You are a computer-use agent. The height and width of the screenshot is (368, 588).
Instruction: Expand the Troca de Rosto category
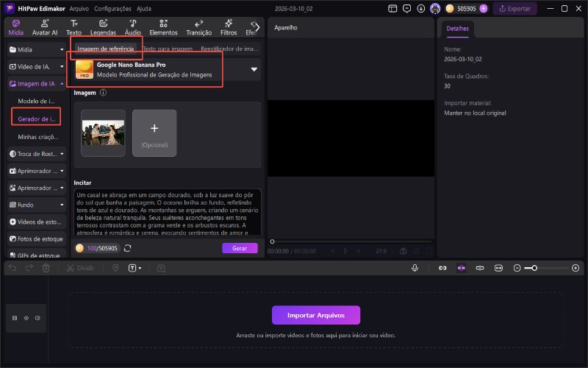(x=62, y=154)
